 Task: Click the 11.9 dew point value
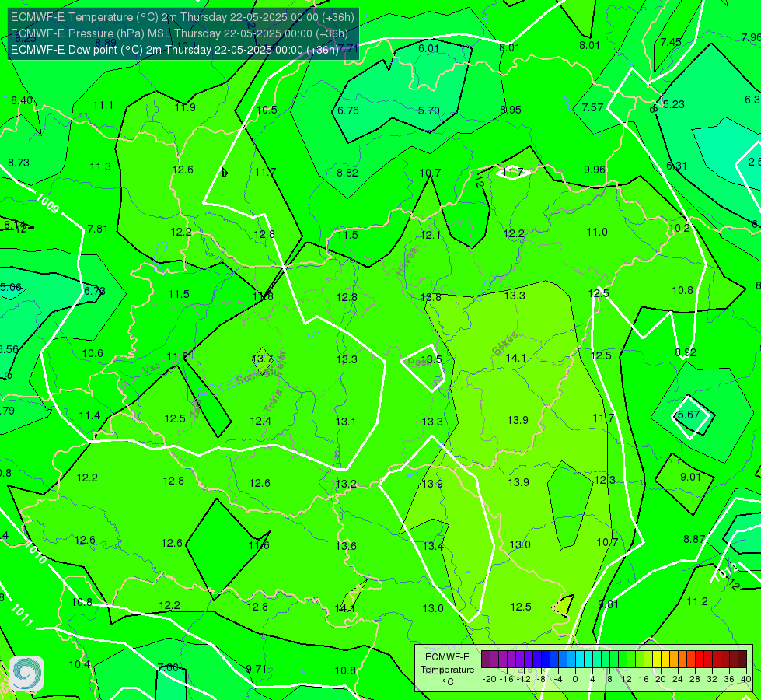pyautogui.click(x=186, y=107)
